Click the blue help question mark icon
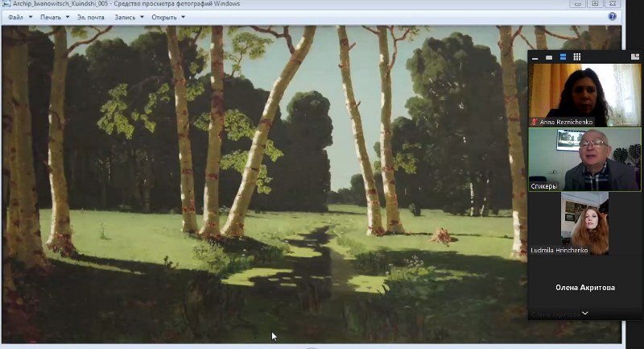 [613, 17]
